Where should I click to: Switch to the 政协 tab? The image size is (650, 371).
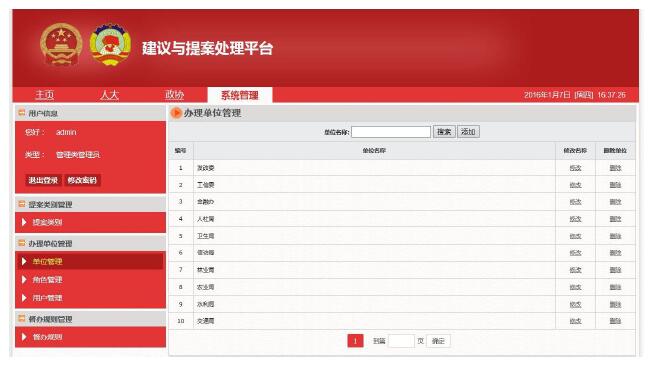pos(174,95)
